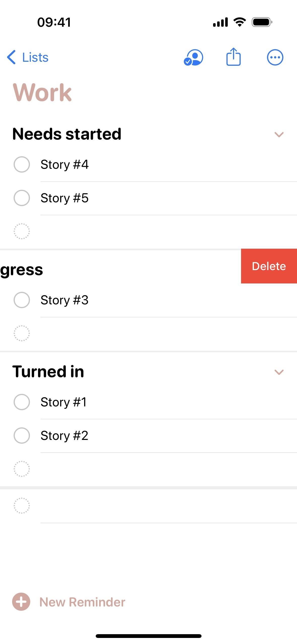
Task: Open the more options ellipsis menu
Action: click(275, 57)
